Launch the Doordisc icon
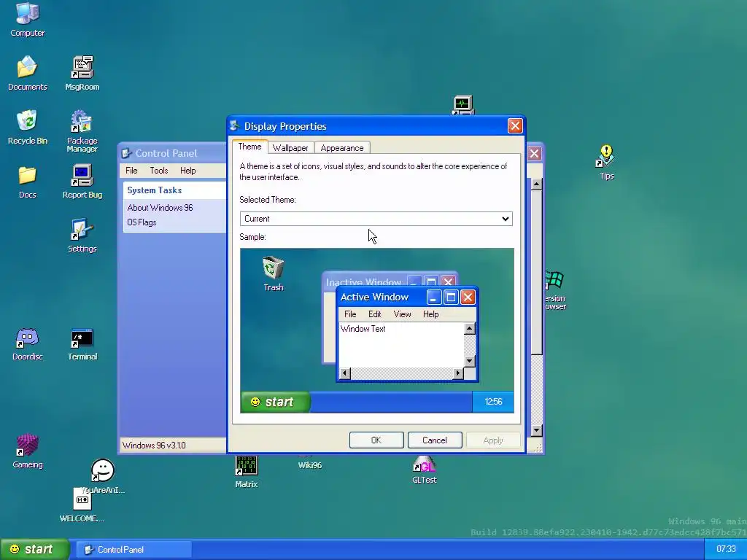Screen dimensions: 747x560 [28, 343]
